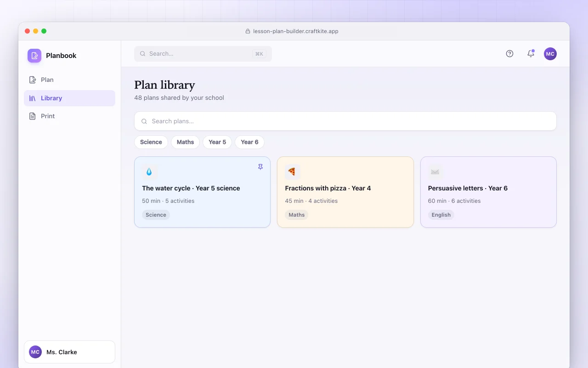Open Ms. Clarke profile card
588x368 pixels.
(x=69, y=352)
